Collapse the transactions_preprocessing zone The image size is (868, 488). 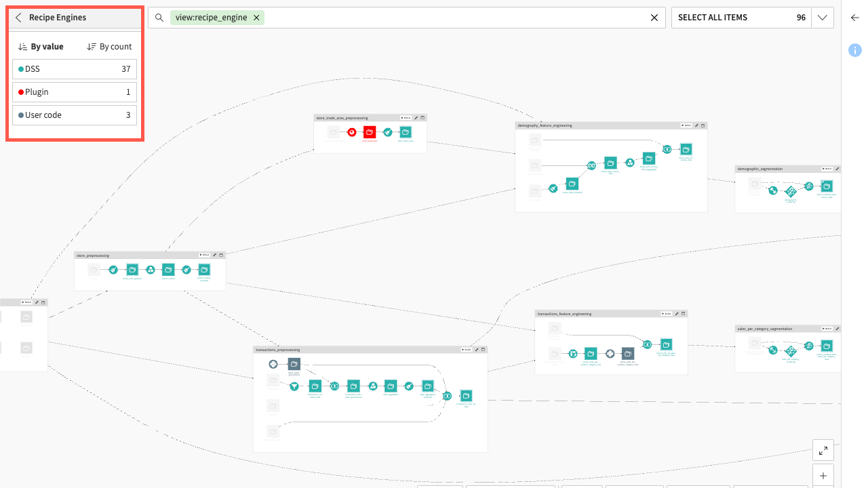pos(483,350)
